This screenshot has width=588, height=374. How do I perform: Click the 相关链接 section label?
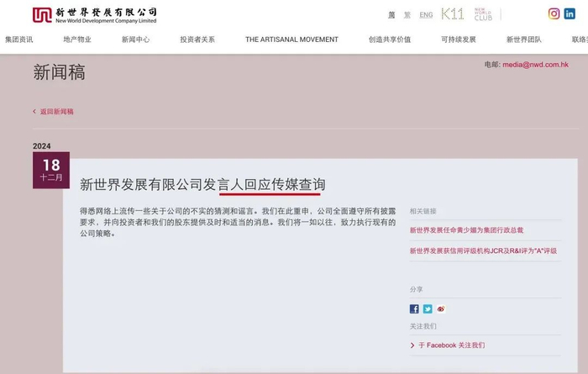(x=423, y=211)
